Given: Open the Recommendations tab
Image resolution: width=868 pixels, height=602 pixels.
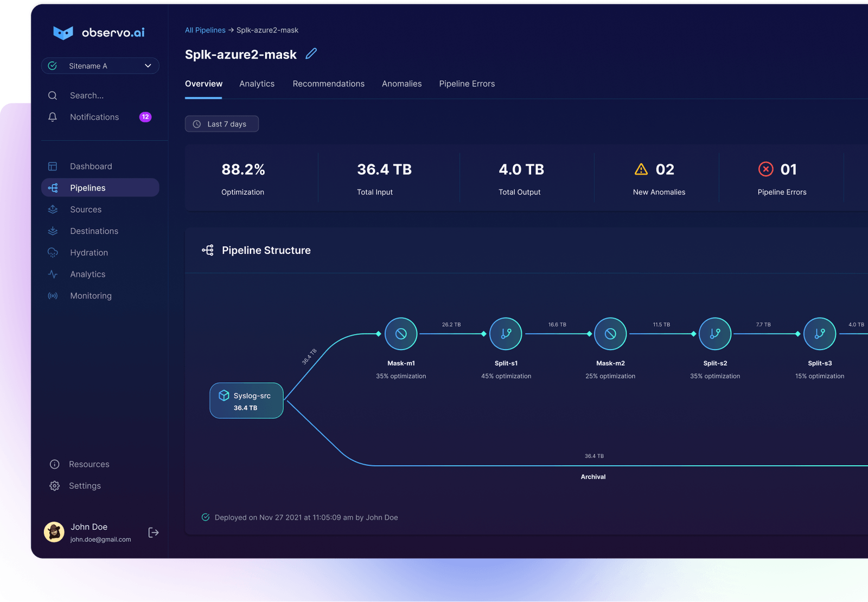Looking at the screenshot, I should (328, 84).
